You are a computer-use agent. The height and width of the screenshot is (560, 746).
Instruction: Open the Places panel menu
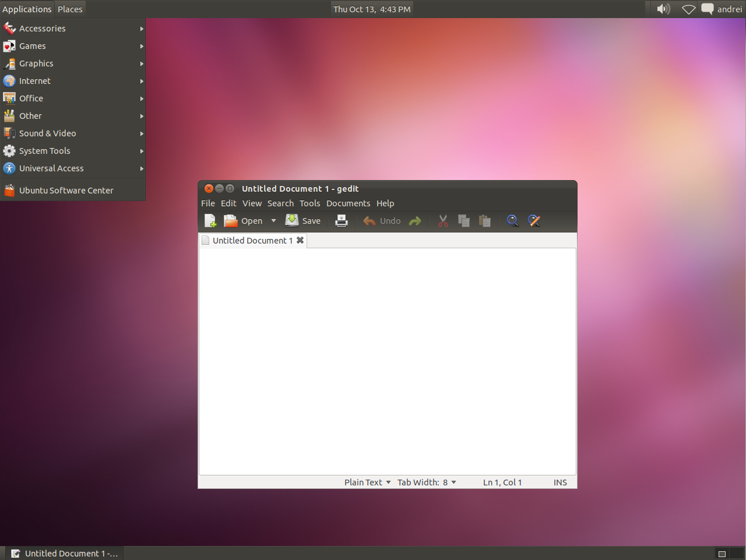pyautogui.click(x=70, y=9)
